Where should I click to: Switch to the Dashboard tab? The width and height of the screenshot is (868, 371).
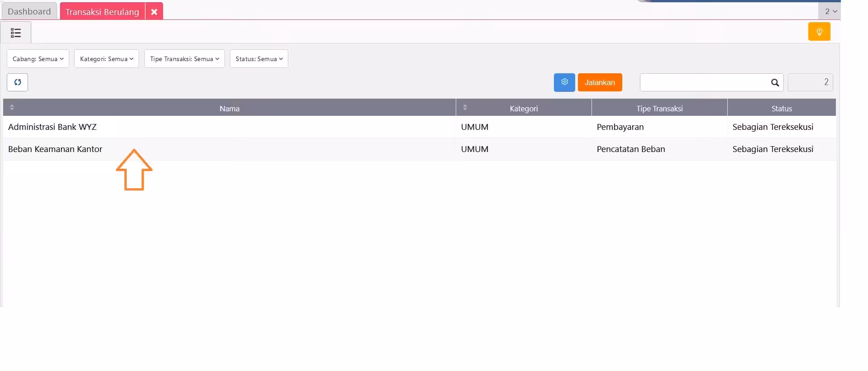(29, 12)
